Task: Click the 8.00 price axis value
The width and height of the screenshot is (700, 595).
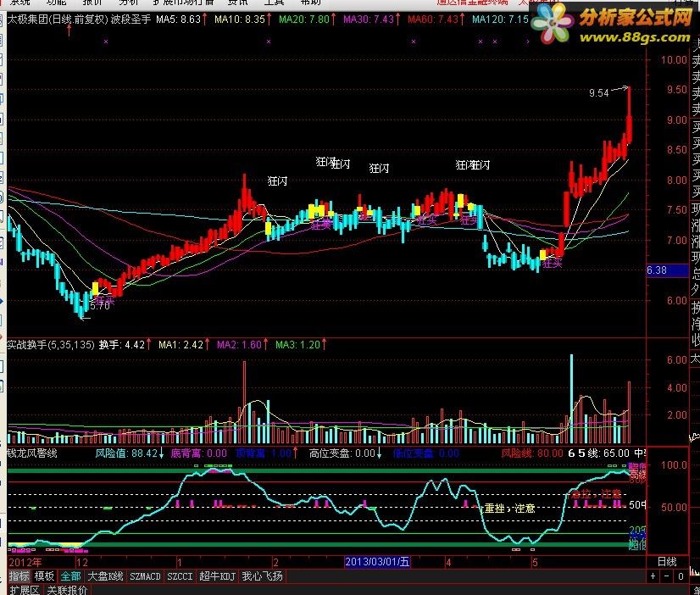Action: click(x=677, y=181)
